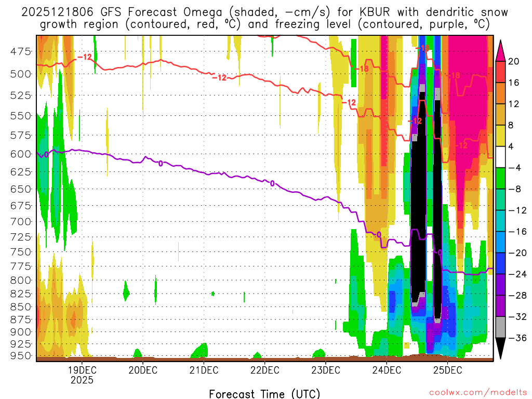Click the yellow 4–8 colorbar swatch
The height and width of the screenshot is (399, 532).
click(x=500, y=136)
